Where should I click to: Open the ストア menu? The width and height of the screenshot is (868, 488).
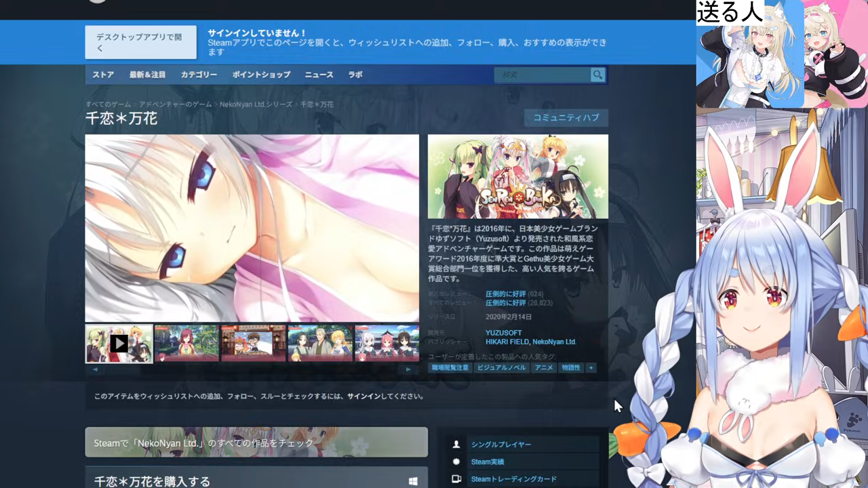(x=103, y=75)
